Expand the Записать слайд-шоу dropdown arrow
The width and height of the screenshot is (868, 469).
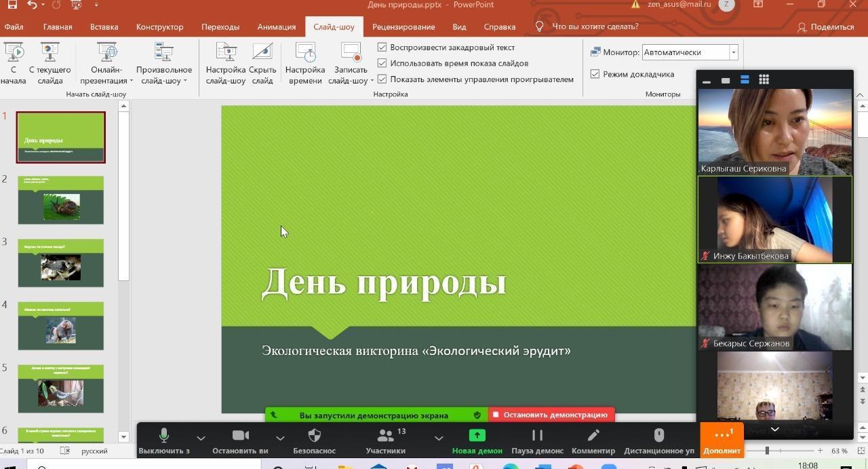click(x=372, y=81)
